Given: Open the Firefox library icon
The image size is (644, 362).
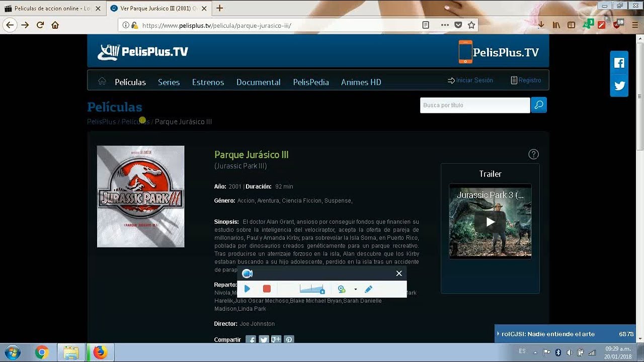Looking at the screenshot, I should [x=556, y=25].
